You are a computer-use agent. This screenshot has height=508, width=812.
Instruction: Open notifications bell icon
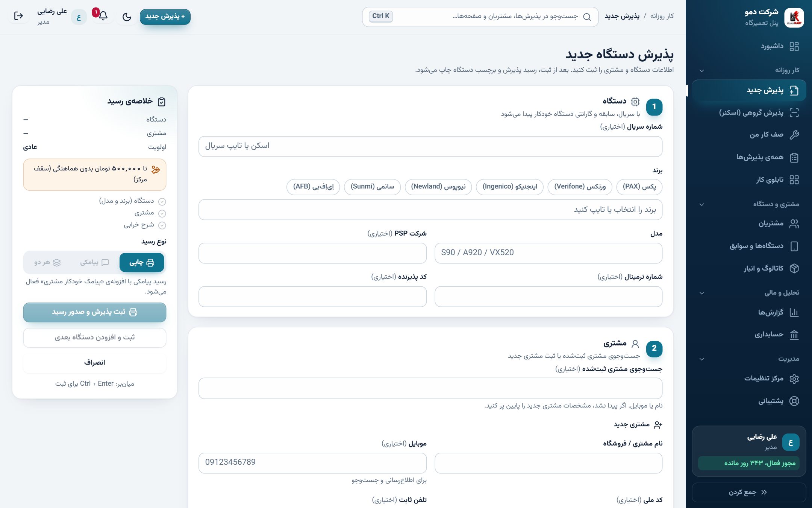(x=103, y=16)
